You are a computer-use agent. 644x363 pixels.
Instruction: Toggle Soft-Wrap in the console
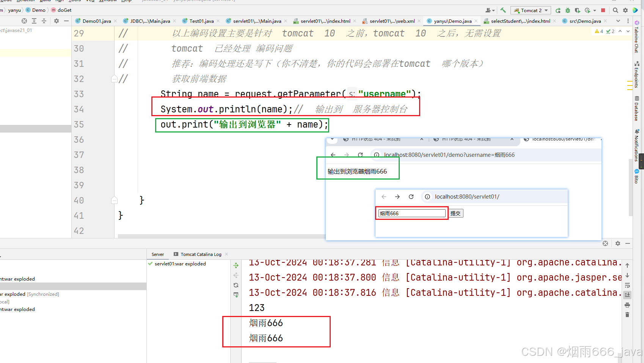(627, 285)
